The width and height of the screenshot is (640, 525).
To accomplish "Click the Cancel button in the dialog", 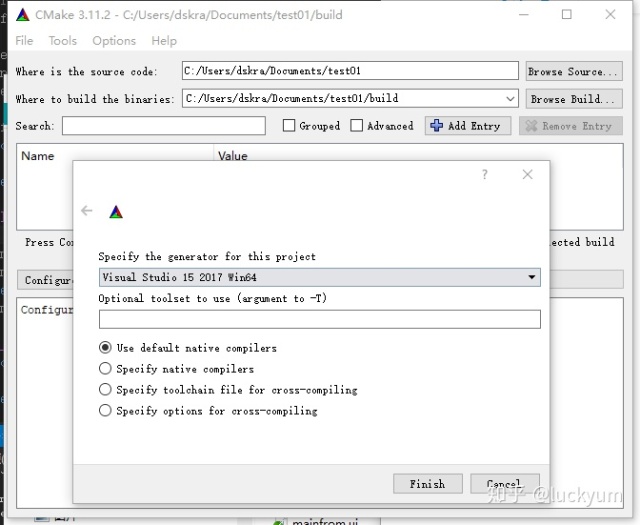I will (x=505, y=484).
